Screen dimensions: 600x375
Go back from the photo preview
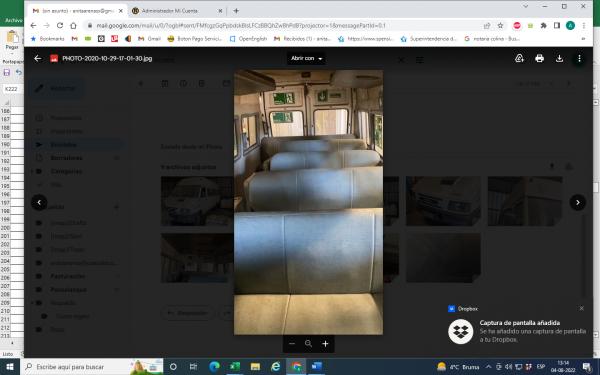coord(38,58)
